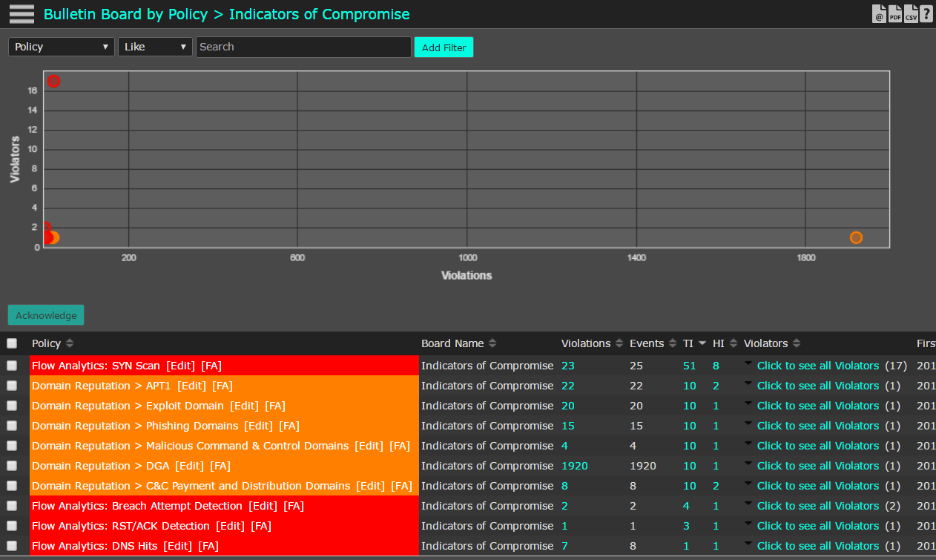Open [FA] link for Domain Reputation > APT1
The height and width of the screenshot is (560, 936).
tap(223, 386)
